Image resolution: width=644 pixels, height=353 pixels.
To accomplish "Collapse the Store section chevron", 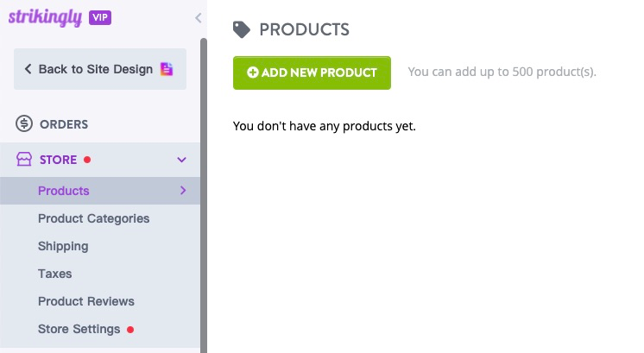I will [x=181, y=160].
